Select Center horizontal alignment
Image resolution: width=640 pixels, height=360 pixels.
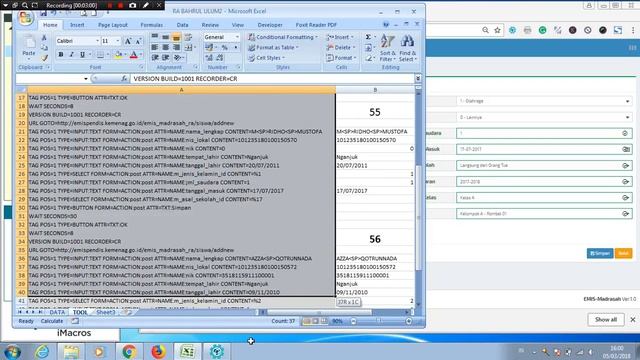coord(165,47)
